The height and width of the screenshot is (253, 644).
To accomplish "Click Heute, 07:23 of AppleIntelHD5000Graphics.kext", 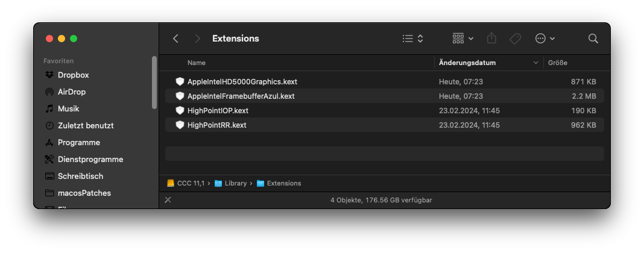I will tap(461, 81).
